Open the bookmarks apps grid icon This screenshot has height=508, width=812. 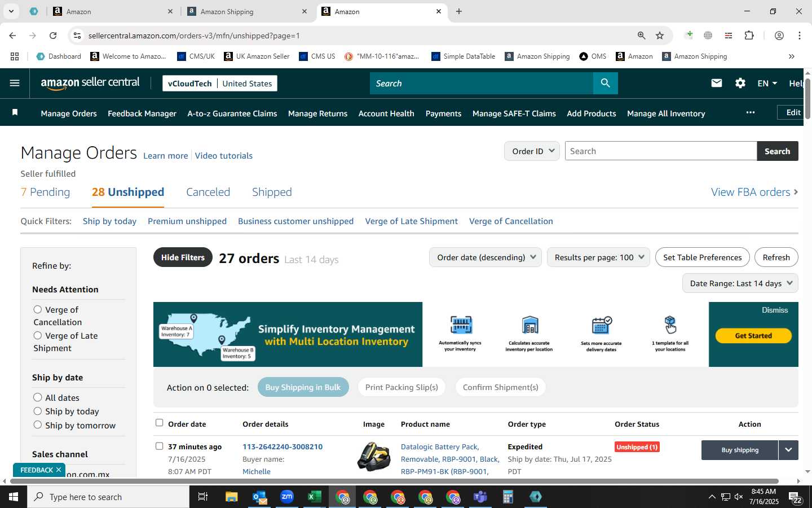pyautogui.click(x=15, y=56)
